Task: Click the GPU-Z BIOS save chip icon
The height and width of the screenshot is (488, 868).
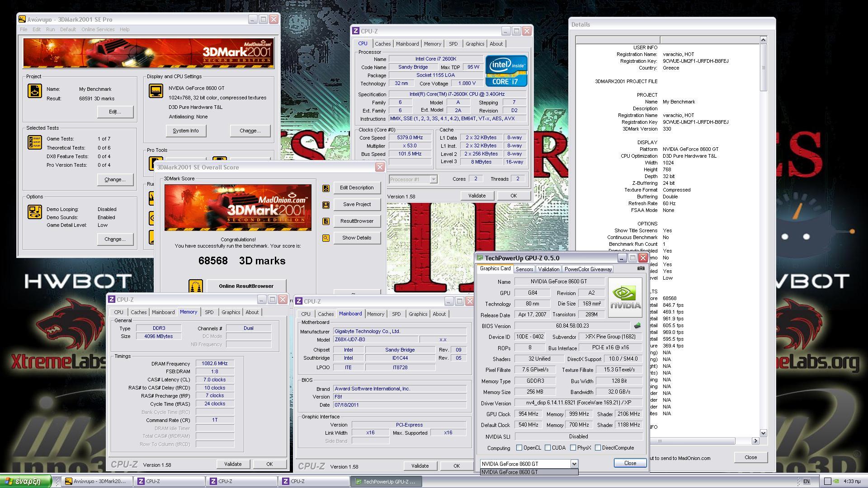Action: coord(637,326)
